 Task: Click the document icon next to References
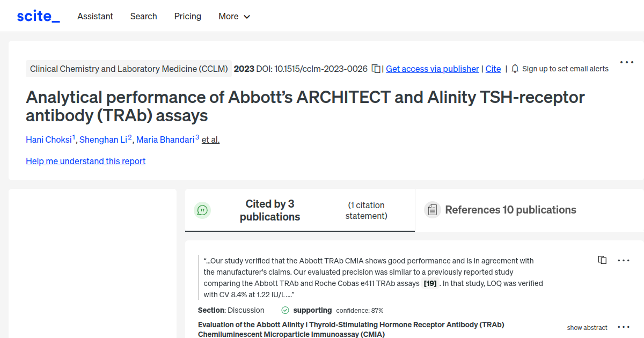[x=432, y=209]
